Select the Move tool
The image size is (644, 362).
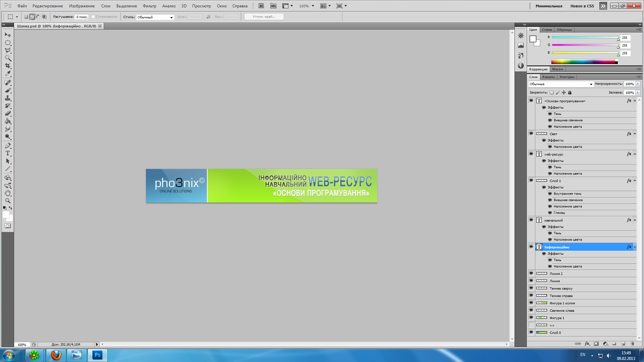7,35
